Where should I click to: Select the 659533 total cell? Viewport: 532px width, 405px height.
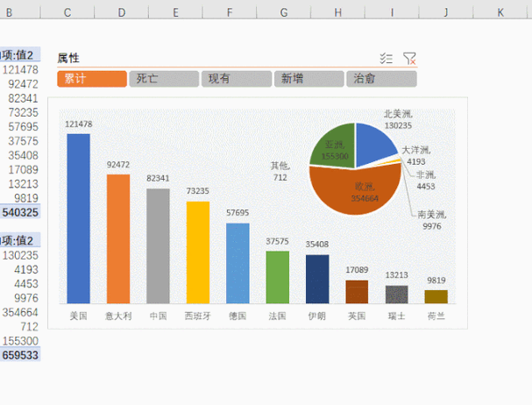[21, 354]
